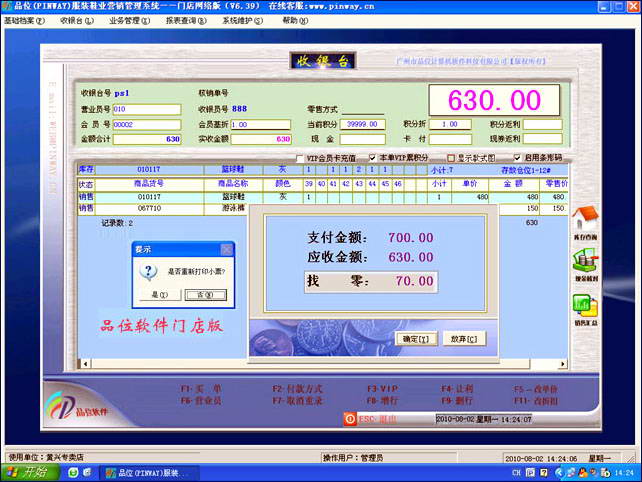
Task: Click the show desktop quick launch icon
Action: point(87,473)
